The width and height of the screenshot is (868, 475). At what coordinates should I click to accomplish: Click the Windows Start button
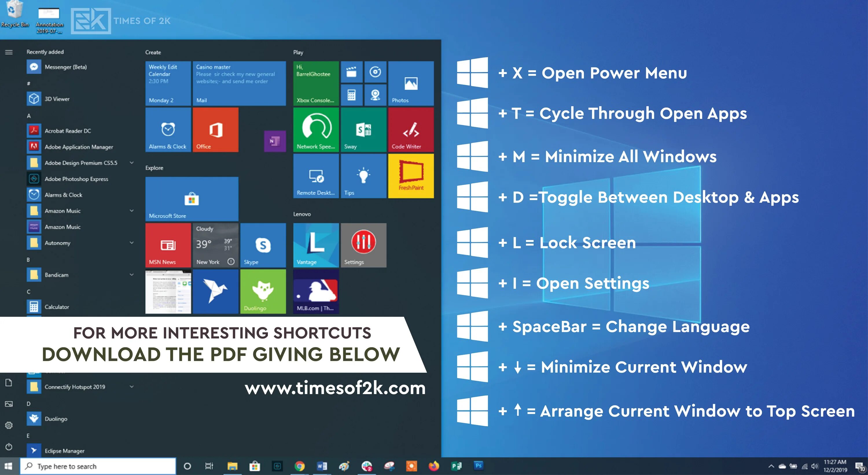pos(9,466)
